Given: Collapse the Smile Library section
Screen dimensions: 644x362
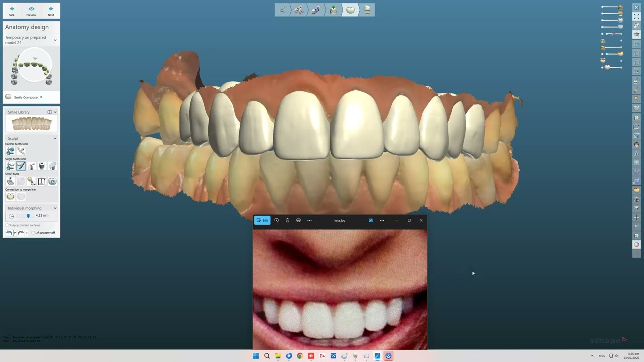Looking at the screenshot, I should tap(55, 112).
